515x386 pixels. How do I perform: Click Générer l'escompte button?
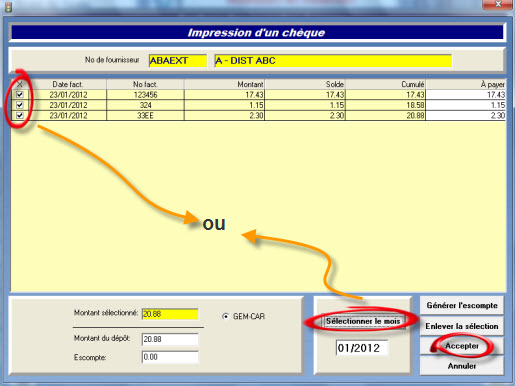[462, 305]
